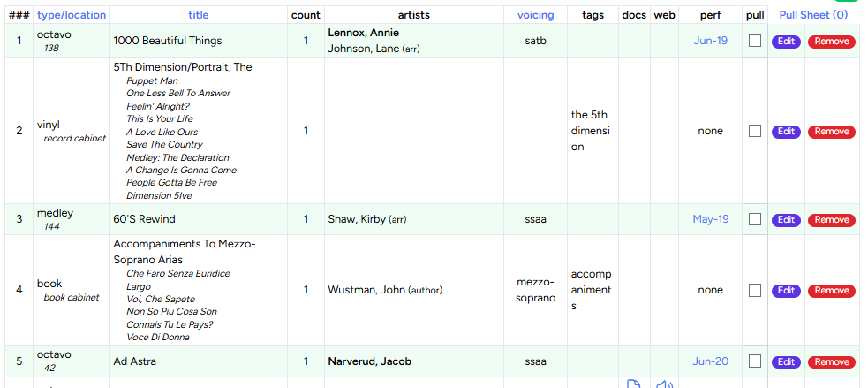The height and width of the screenshot is (388, 868).
Task: Toggle pull checkbox for 60'S Rewind
Action: pyautogui.click(x=755, y=219)
